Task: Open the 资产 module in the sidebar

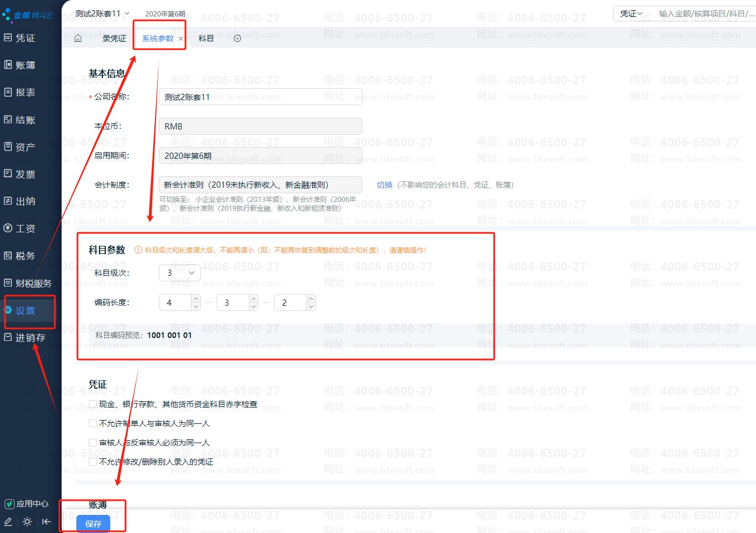Action: (x=20, y=147)
